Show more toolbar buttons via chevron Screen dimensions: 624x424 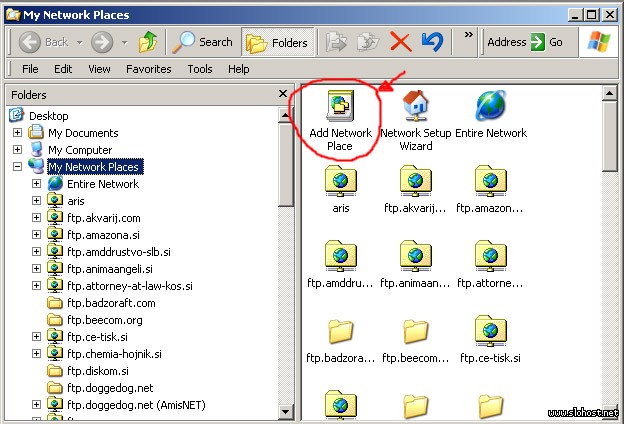468,35
